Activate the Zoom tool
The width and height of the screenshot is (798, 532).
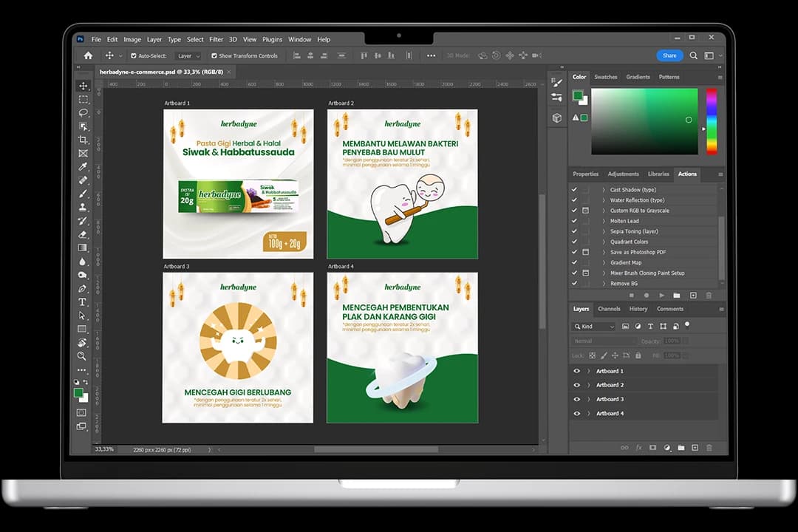coord(83,356)
